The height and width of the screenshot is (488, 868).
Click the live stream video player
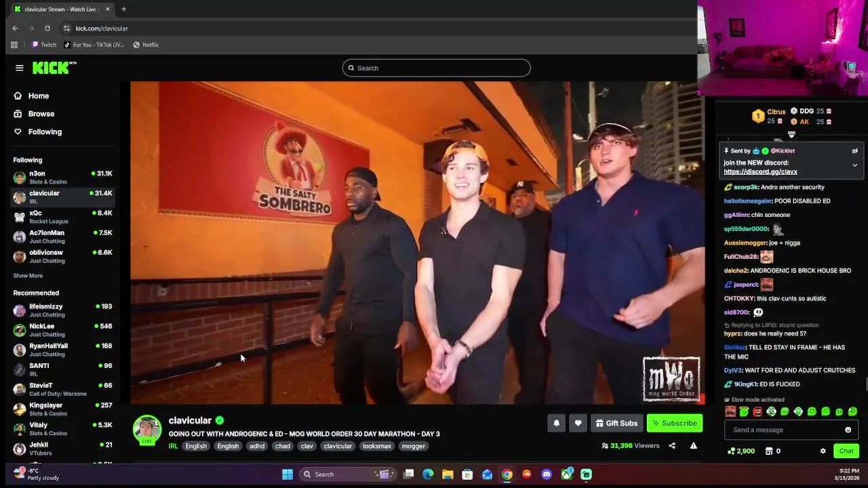417,243
